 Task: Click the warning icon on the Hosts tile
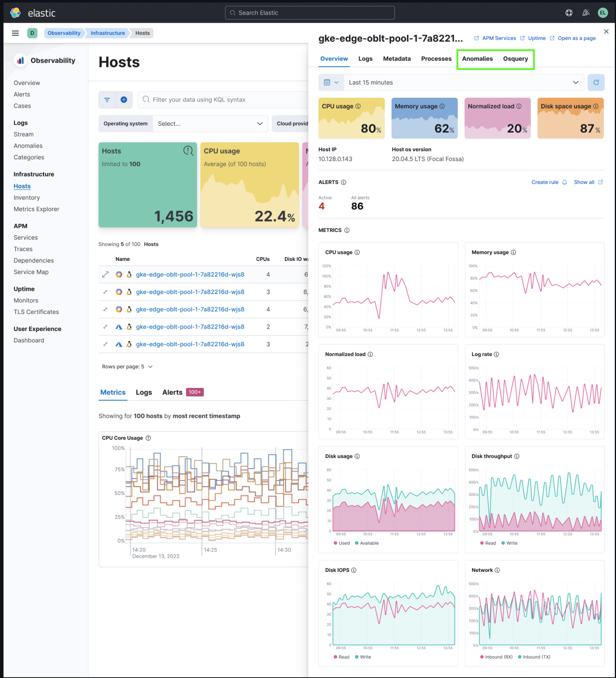(x=188, y=151)
